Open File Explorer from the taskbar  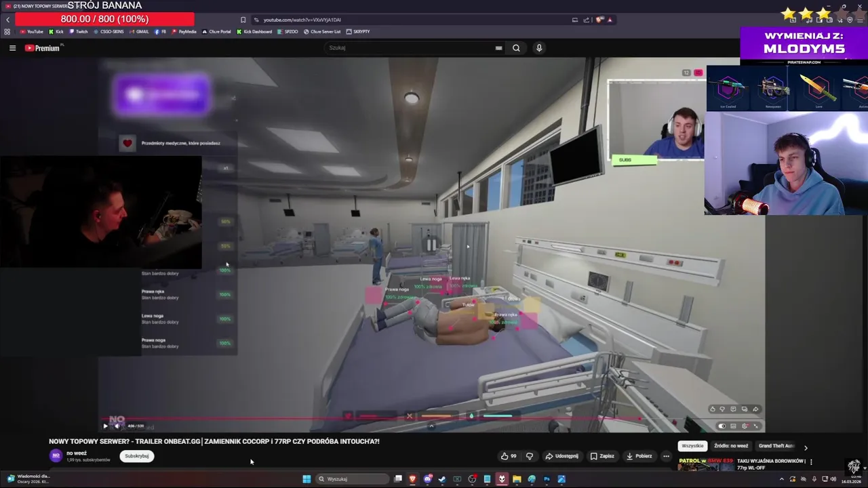[x=517, y=479]
